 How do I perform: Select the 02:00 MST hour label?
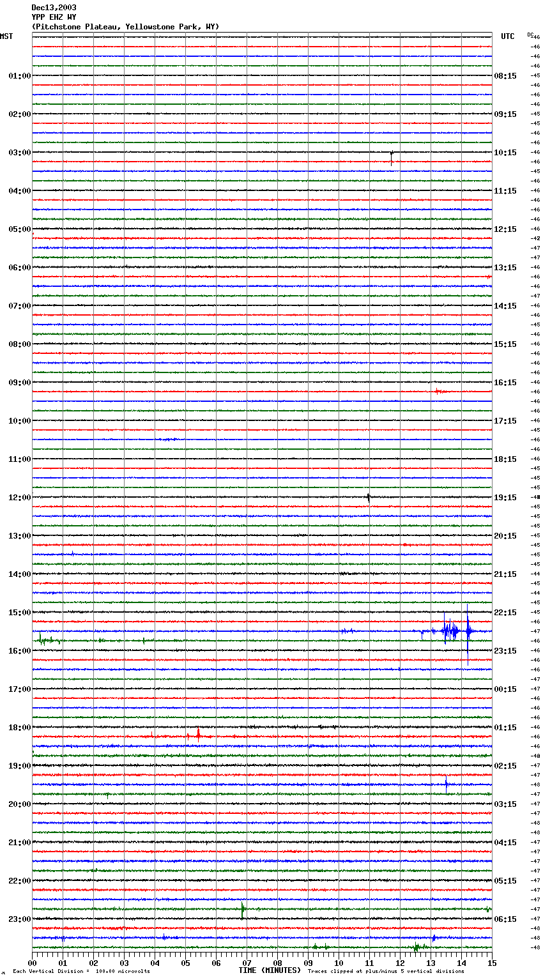point(20,114)
